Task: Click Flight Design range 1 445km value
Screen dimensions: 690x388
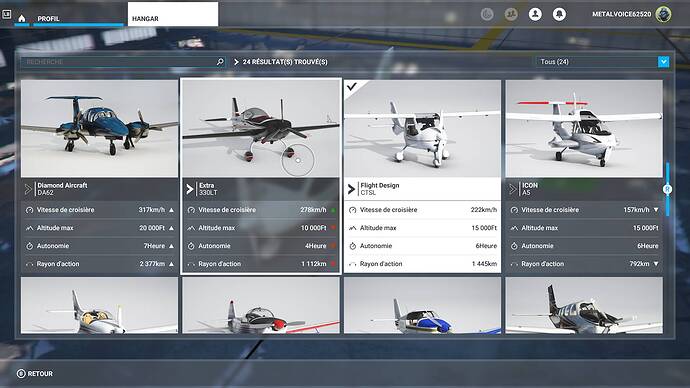Action: coord(484,264)
